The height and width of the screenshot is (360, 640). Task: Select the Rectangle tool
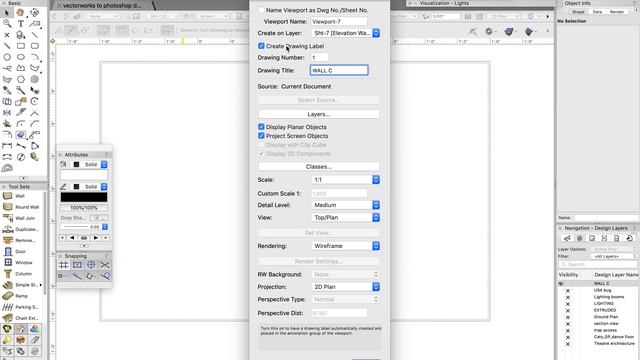[x=21, y=46]
